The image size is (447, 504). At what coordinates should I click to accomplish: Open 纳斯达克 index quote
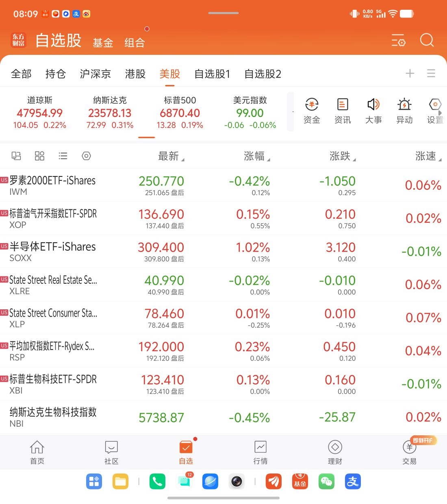tap(110, 113)
